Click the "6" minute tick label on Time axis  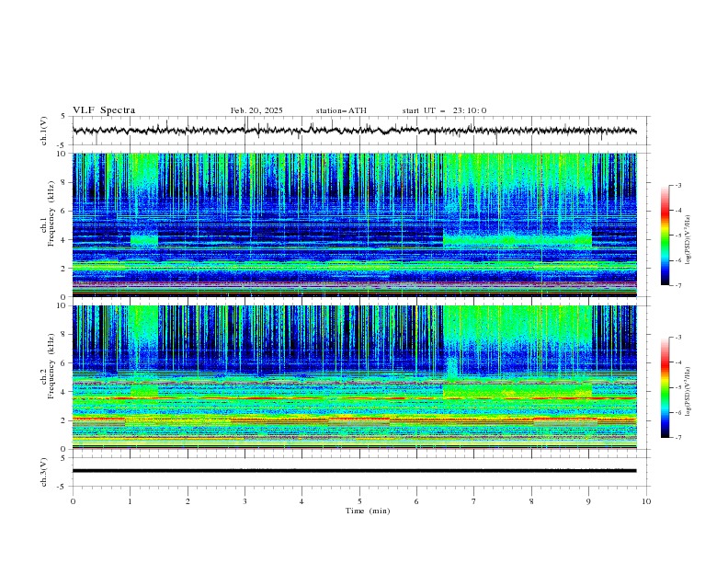pyautogui.click(x=416, y=501)
